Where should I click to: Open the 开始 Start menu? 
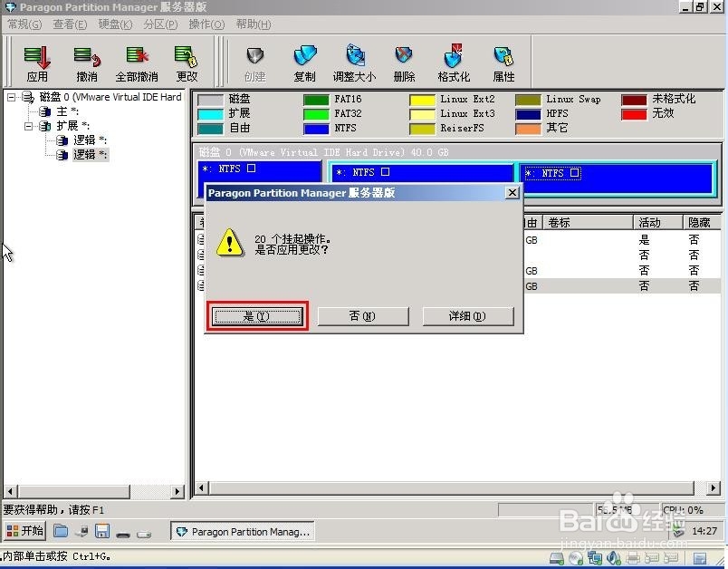[25, 531]
